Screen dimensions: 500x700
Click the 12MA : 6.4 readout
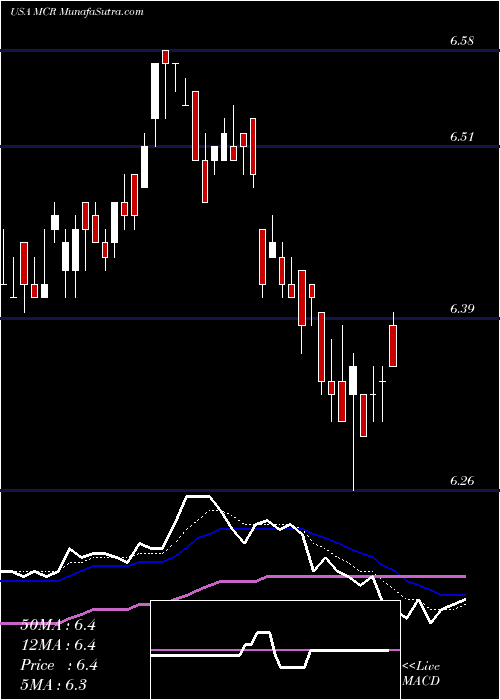[x=58, y=645]
